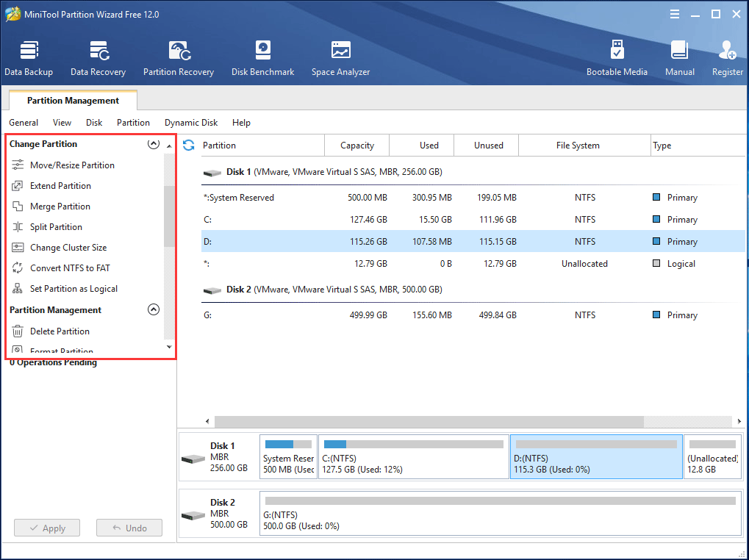Sort by Capacity column header

(356, 145)
